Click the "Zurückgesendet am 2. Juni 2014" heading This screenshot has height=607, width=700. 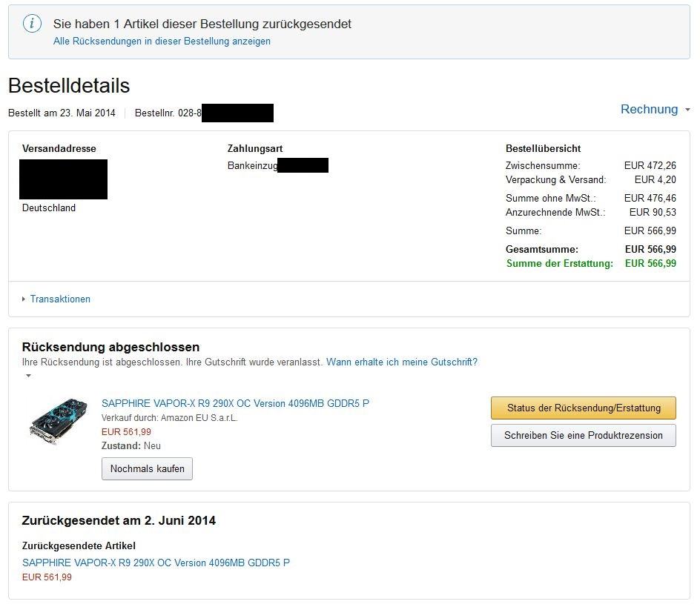coord(119,520)
